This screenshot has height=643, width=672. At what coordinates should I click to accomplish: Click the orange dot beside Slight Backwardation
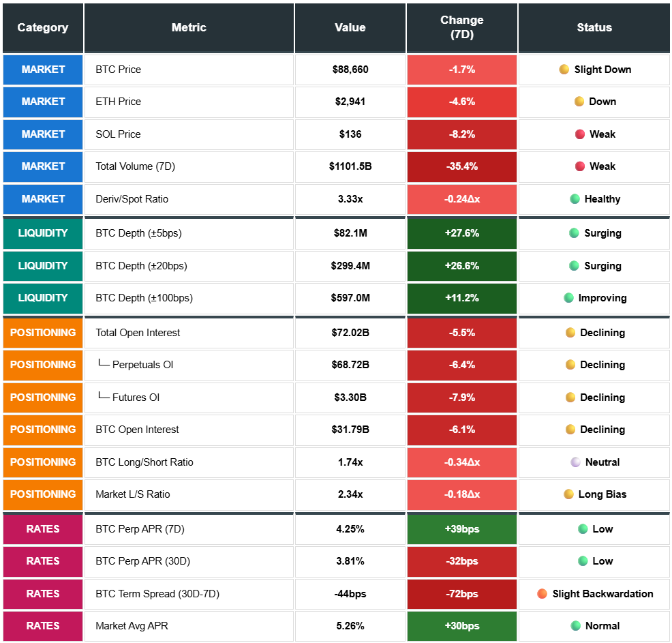tap(542, 594)
